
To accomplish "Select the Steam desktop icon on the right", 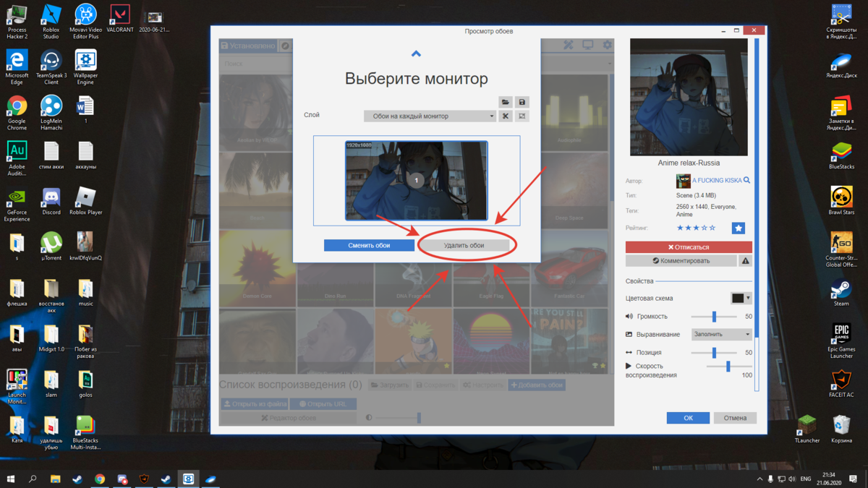I will (x=841, y=293).
